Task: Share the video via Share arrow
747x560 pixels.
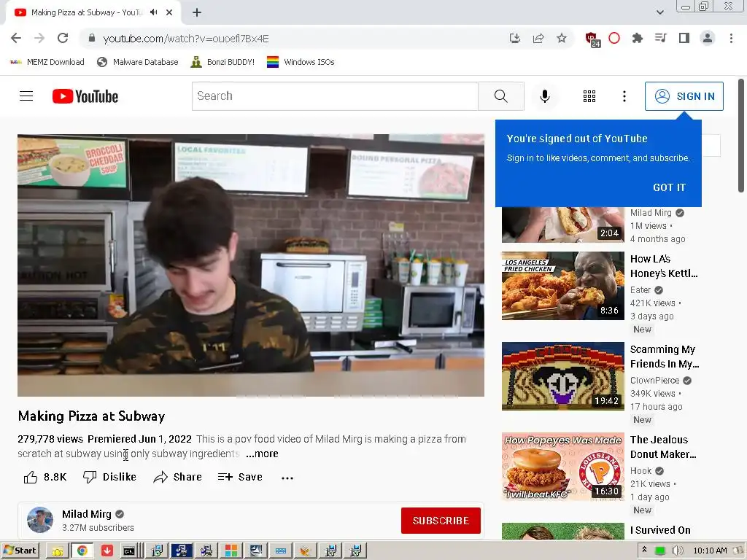Action: click(178, 477)
